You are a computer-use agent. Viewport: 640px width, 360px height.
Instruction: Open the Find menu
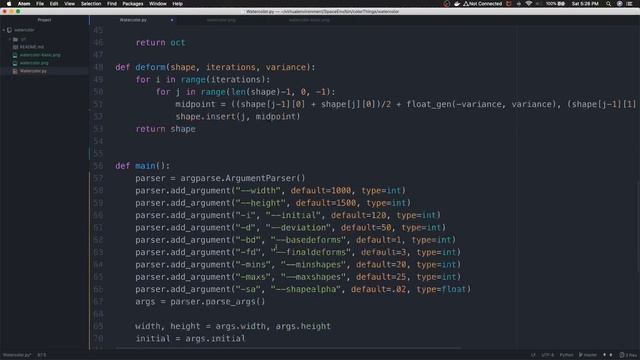click(x=111, y=4)
